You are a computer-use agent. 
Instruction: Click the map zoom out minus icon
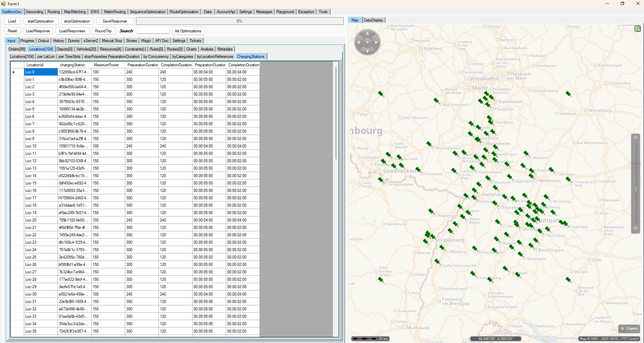(x=636, y=228)
